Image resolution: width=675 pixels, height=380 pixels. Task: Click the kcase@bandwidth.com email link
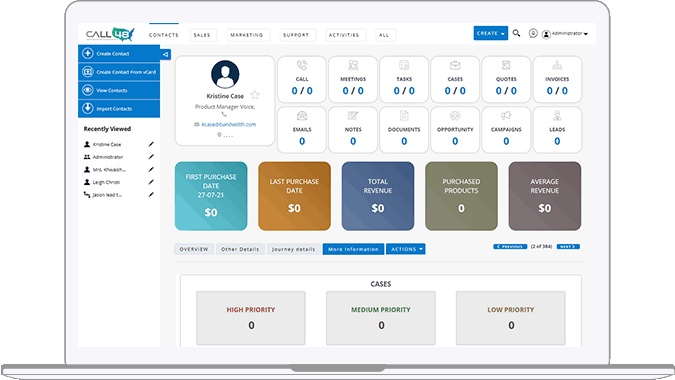229,124
